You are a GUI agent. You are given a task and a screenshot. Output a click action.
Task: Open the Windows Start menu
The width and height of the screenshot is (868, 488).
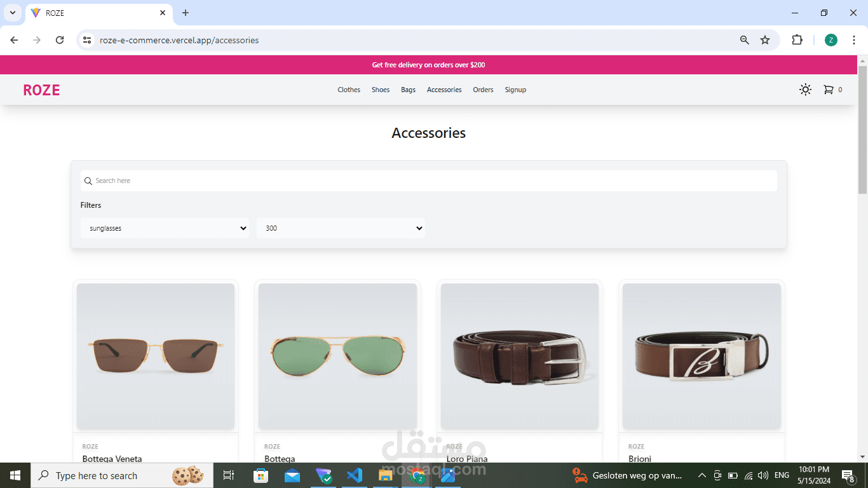15,475
